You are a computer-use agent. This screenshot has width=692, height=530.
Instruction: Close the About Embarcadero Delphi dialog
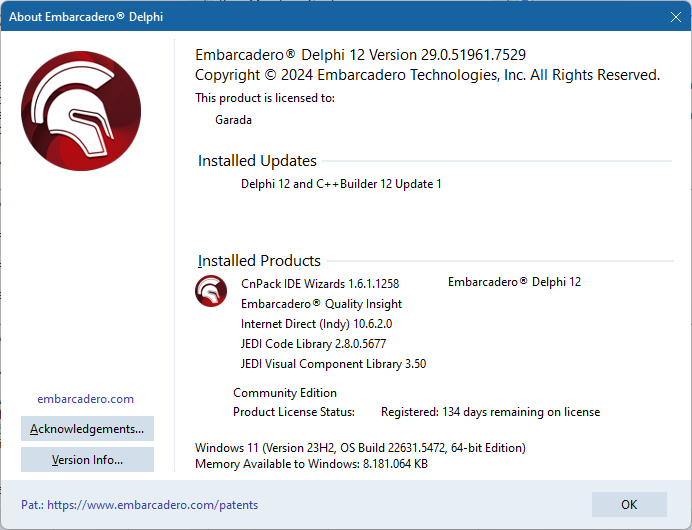(675, 17)
